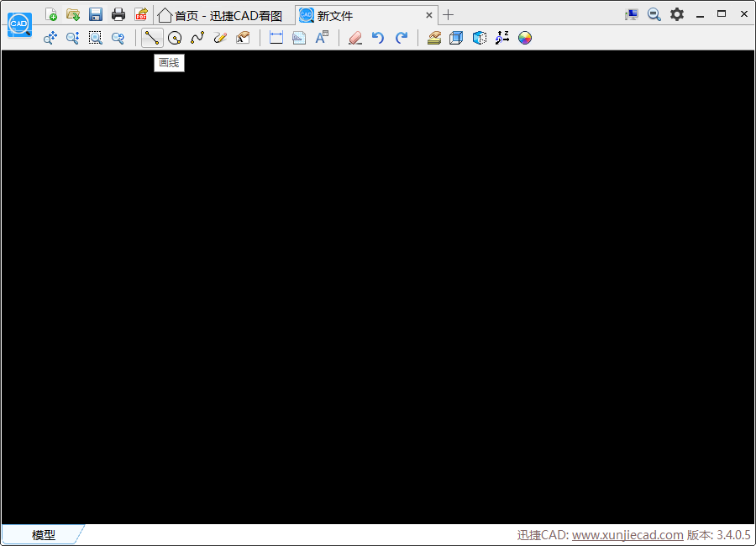This screenshot has width=756, height=546.
Task: Click the eraser tool icon
Action: (354, 38)
